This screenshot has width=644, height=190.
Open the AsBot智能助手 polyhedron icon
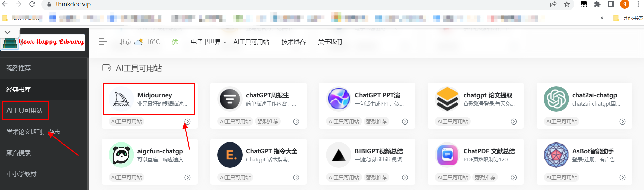[x=556, y=155]
